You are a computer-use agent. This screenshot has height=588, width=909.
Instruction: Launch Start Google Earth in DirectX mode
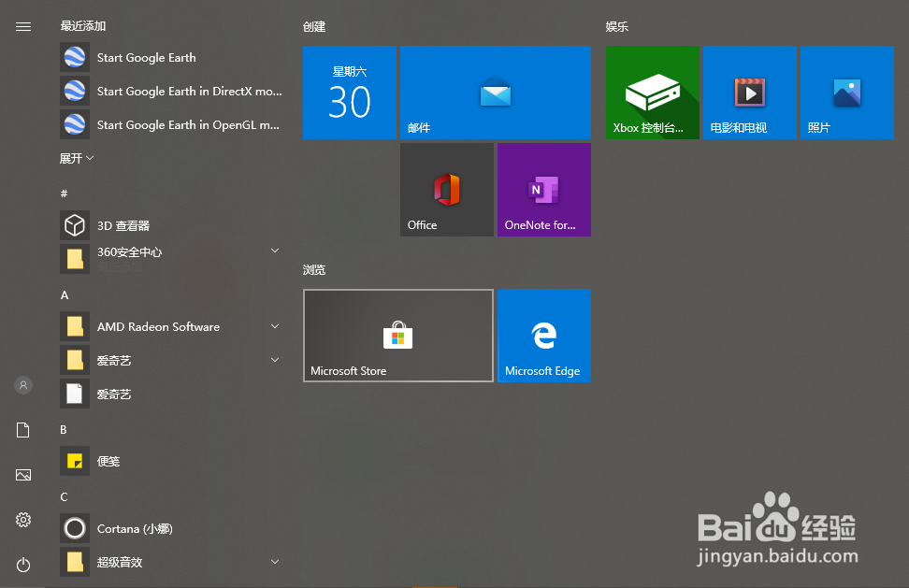click(172, 91)
